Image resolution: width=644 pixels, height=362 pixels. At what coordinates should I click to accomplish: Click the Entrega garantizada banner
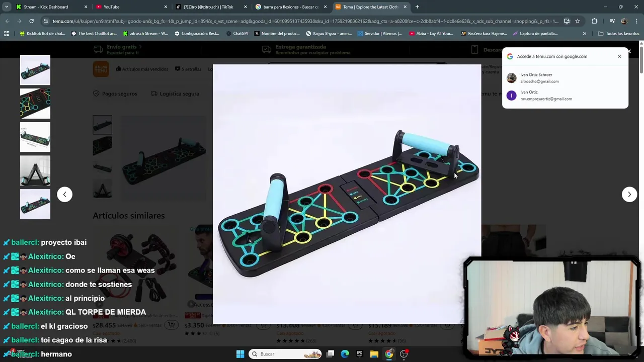point(306,49)
